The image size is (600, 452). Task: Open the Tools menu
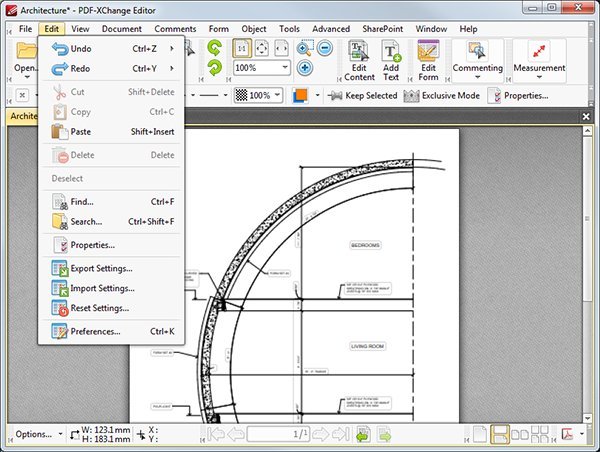click(289, 29)
